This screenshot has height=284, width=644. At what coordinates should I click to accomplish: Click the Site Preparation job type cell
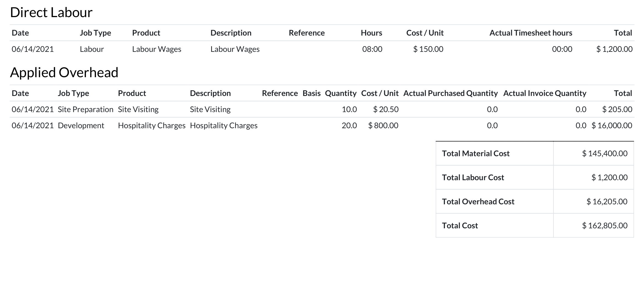[86, 109]
